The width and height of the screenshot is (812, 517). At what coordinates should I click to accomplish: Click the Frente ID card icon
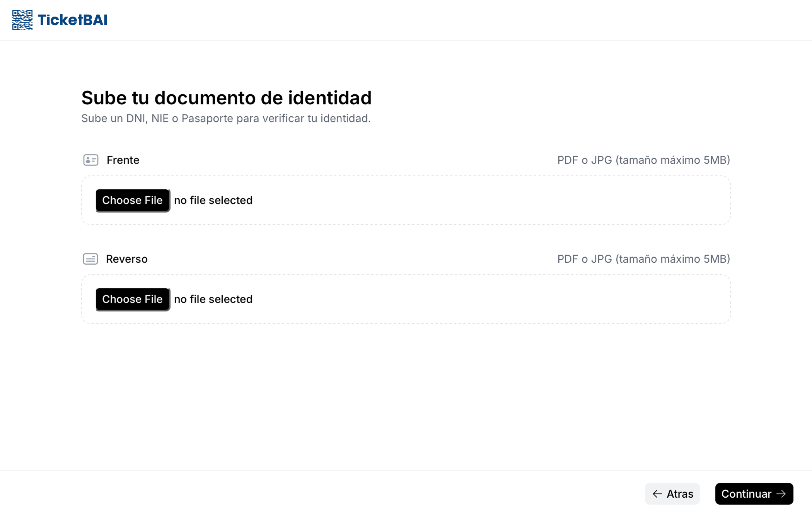click(x=91, y=160)
